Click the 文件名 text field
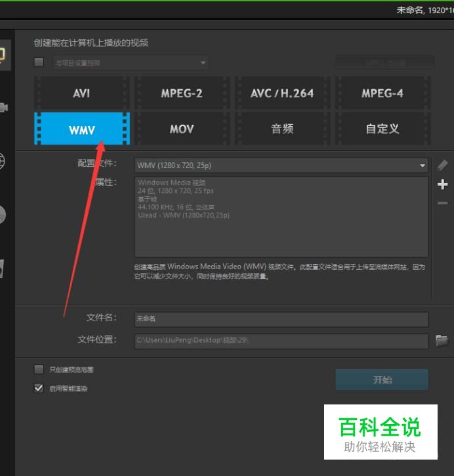 click(x=281, y=319)
